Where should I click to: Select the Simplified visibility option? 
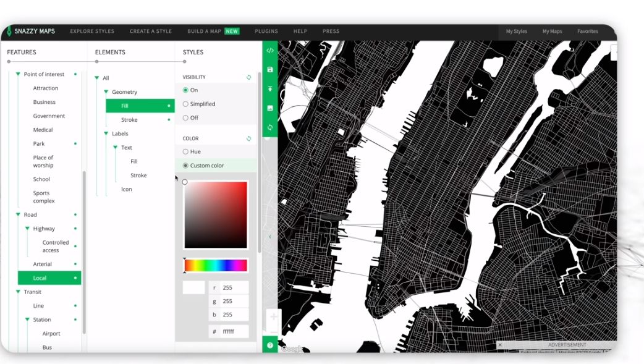[x=185, y=104]
